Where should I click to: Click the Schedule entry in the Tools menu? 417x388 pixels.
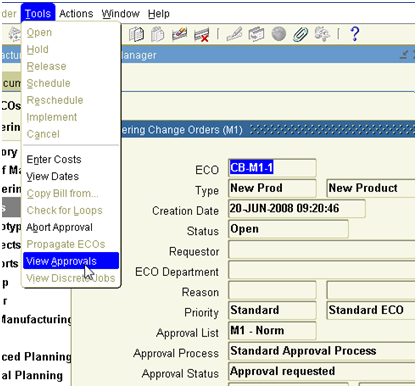pos(71,83)
